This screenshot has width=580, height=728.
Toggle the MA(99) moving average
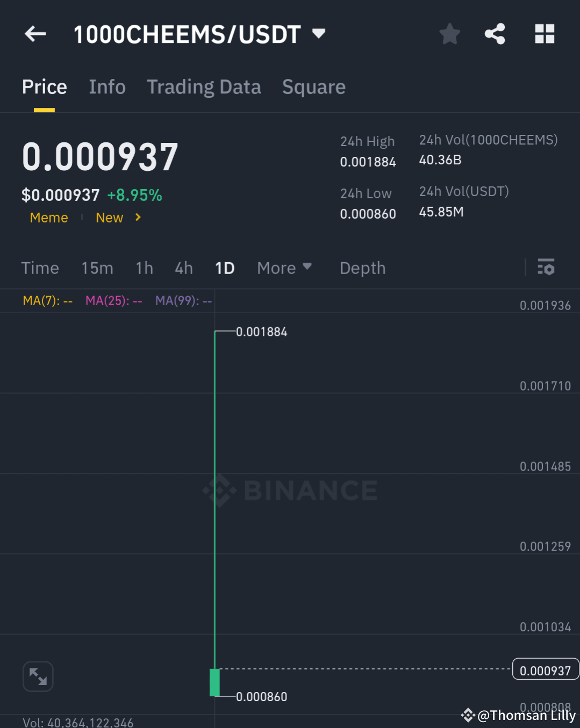coord(183,301)
